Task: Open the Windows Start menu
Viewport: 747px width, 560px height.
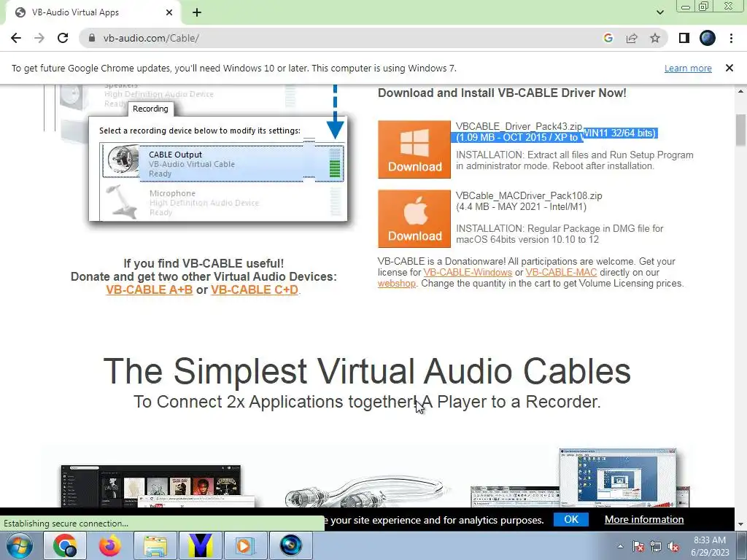Action: coord(20,545)
